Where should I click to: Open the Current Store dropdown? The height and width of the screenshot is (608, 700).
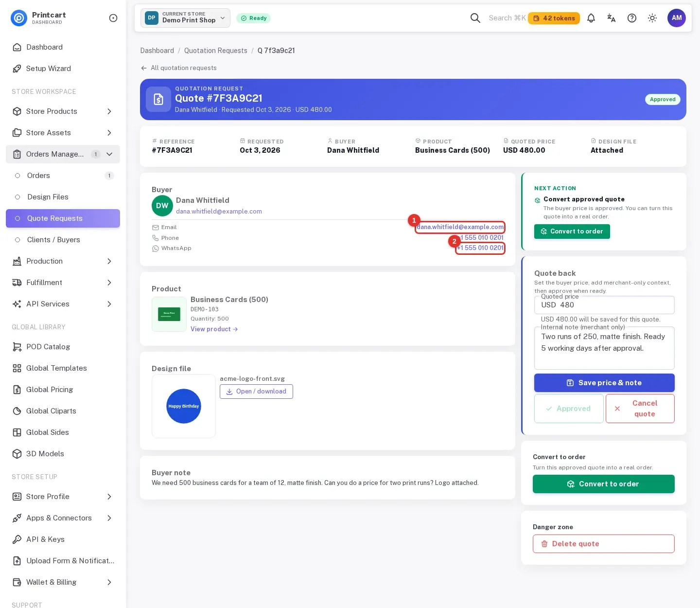[185, 18]
